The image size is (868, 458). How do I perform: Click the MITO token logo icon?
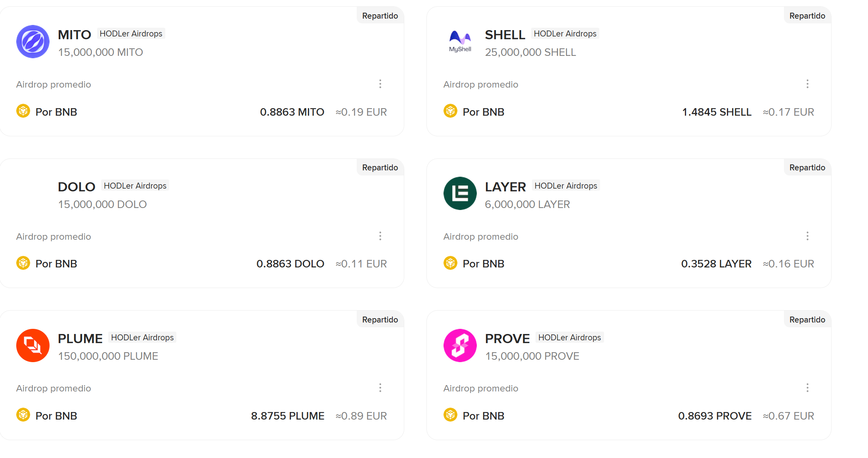[33, 42]
